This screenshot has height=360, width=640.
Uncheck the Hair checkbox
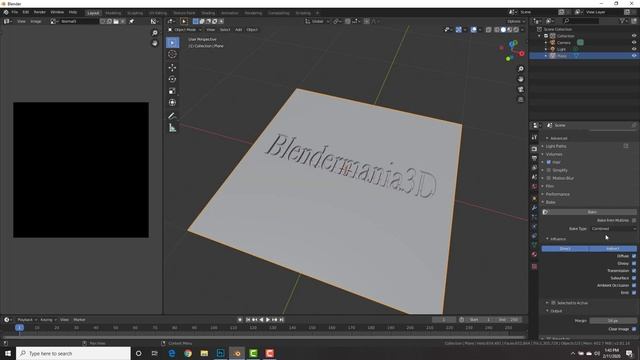click(549, 162)
